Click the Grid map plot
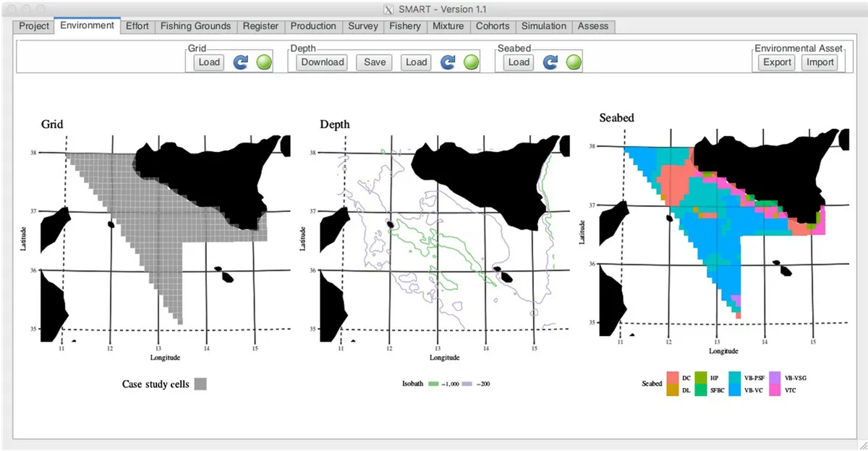 pos(165,237)
